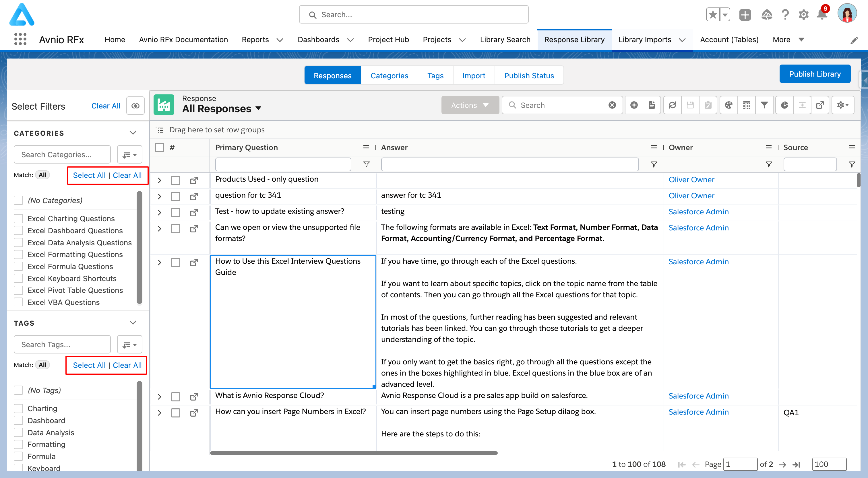The image size is (868, 478).
Task: Open the All Responses list view dropdown
Action: [258, 108]
